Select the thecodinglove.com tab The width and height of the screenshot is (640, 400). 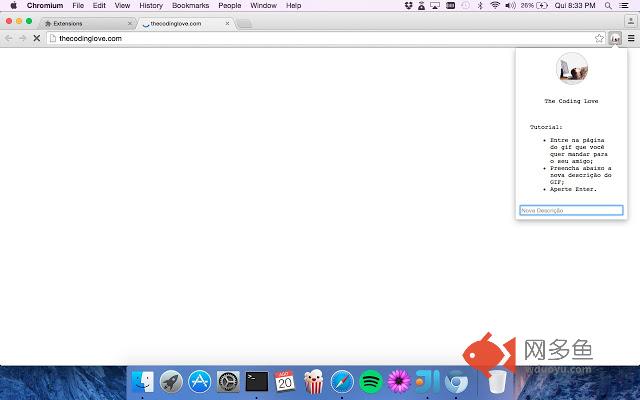point(186,24)
